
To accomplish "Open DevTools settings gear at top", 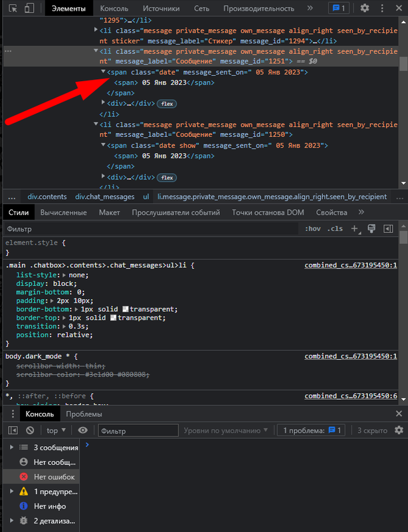I will [x=365, y=8].
